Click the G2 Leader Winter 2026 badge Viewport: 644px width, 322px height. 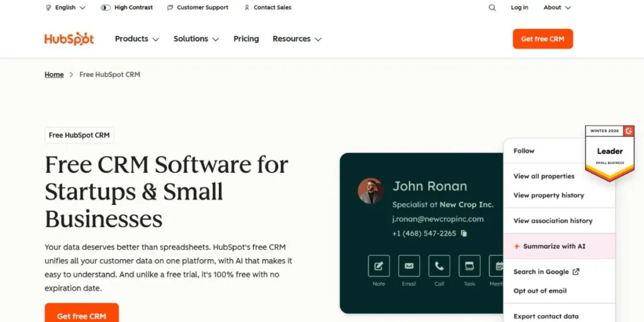click(x=609, y=153)
